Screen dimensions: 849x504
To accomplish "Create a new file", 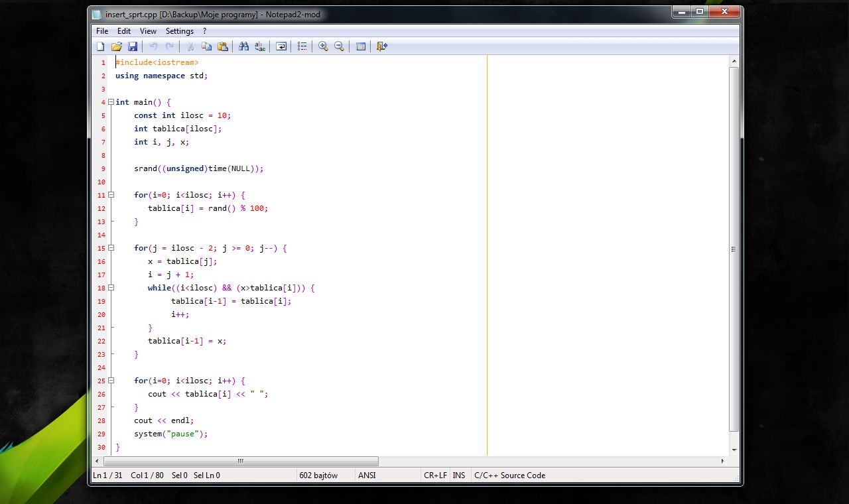I will click(100, 46).
